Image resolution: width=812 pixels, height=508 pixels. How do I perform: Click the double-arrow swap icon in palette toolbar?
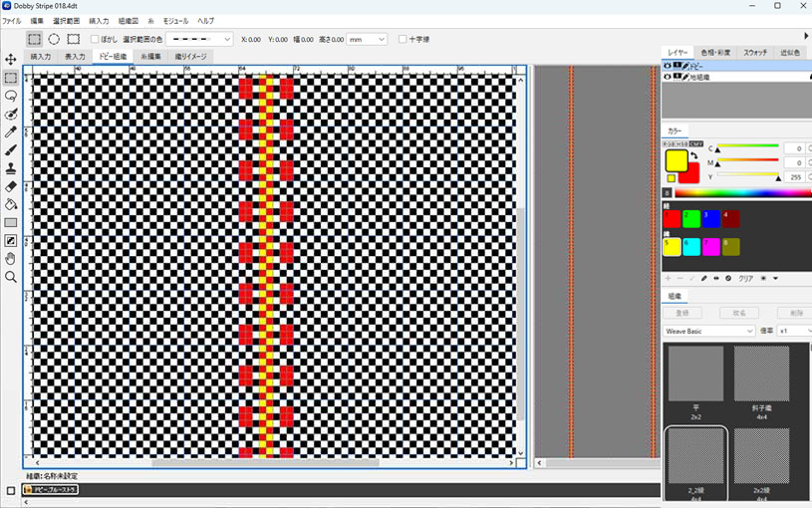click(716, 279)
